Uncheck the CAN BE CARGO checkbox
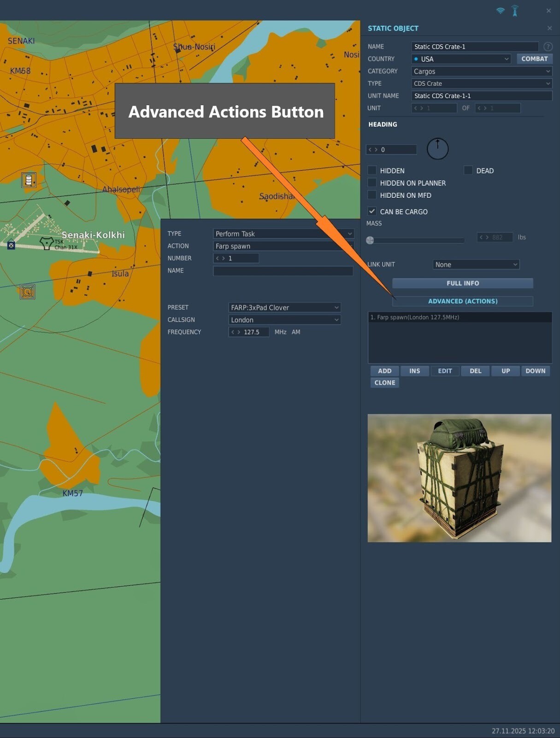This screenshot has height=738, width=560. tap(372, 211)
